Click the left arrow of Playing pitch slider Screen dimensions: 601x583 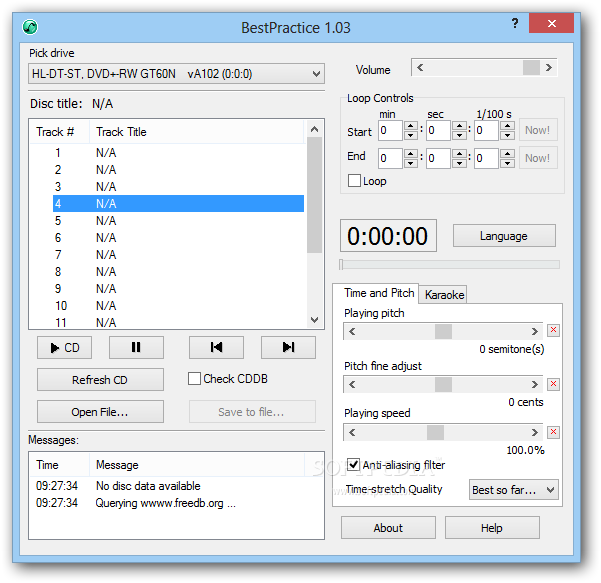[x=352, y=332]
